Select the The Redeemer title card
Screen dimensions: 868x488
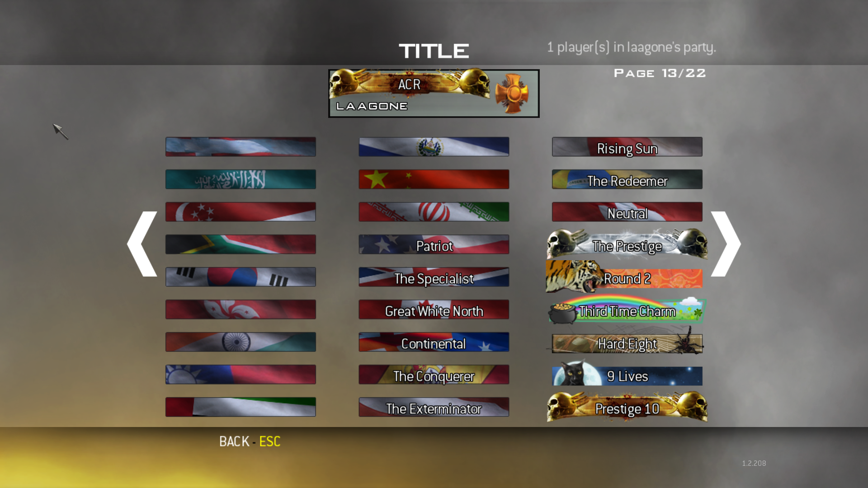point(627,181)
